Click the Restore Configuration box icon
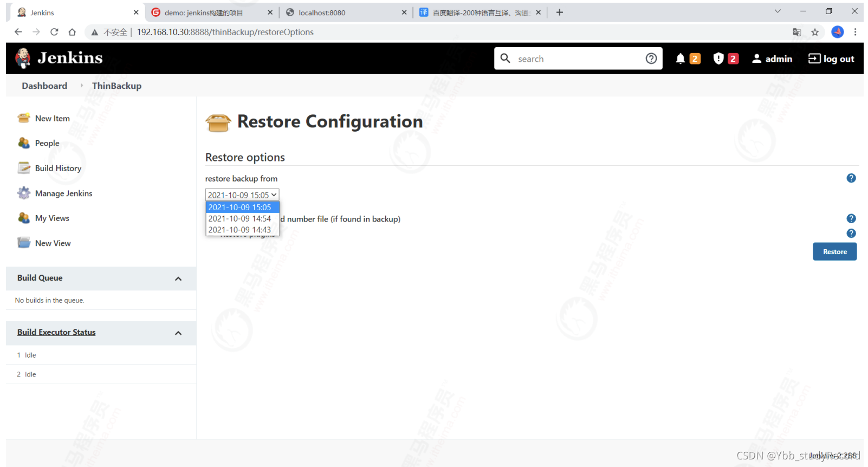Screen dimensions: 868x467 tap(218, 123)
